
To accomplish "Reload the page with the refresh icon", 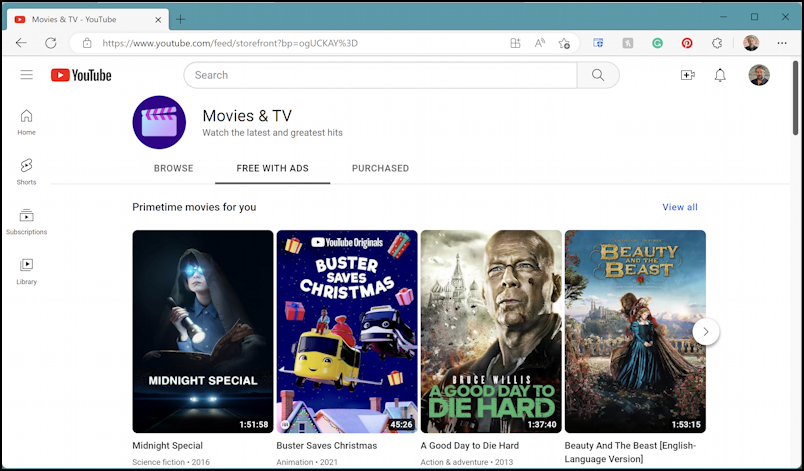I will tap(50, 43).
